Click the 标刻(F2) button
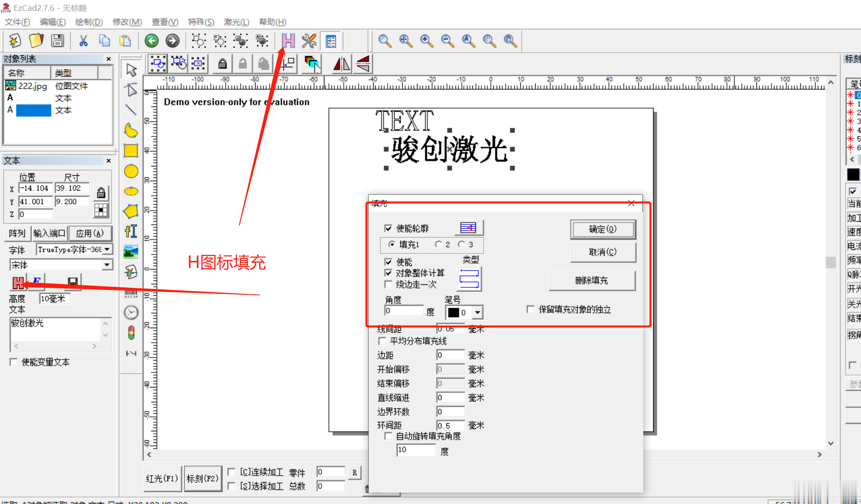Screen dimensions: 861x504 (202, 479)
